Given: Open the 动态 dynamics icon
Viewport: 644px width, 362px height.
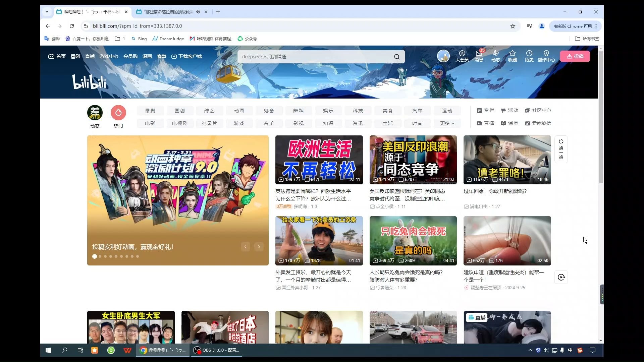Looking at the screenshot, I should (x=495, y=56).
